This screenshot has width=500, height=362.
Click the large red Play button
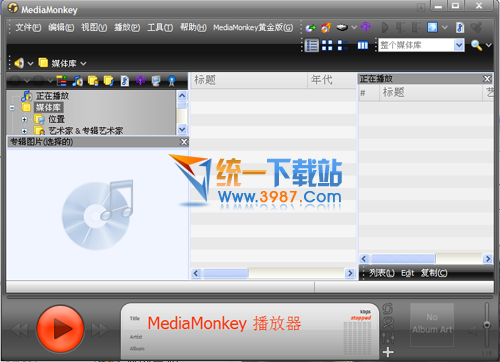[60, 329]
